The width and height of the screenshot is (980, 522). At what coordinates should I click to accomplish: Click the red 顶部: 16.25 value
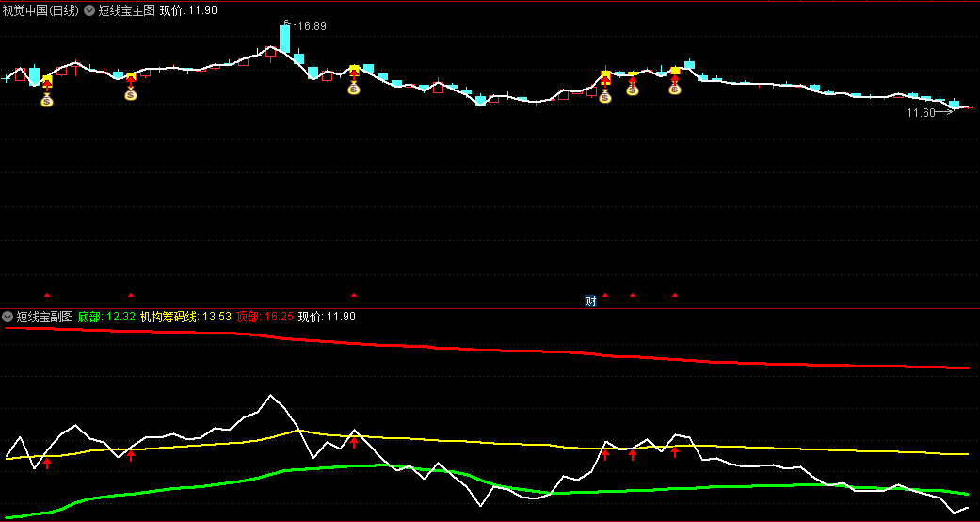click(x=265, y=317)
